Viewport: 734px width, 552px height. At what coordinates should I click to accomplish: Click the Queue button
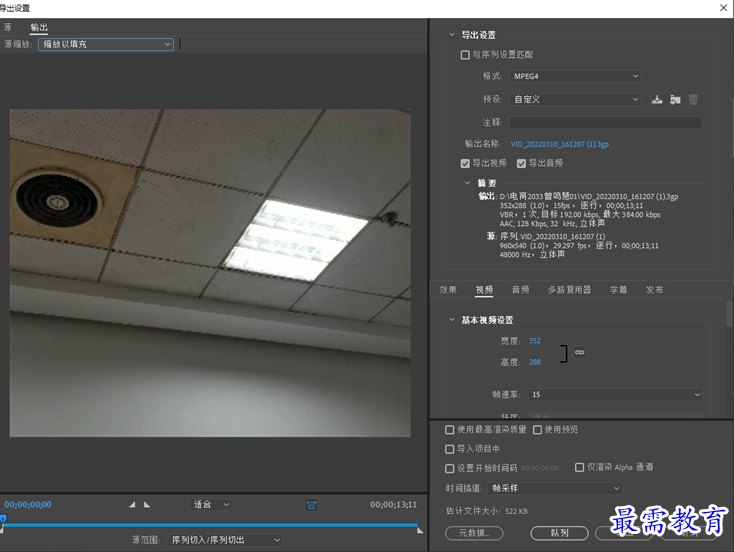click(559, 533)
